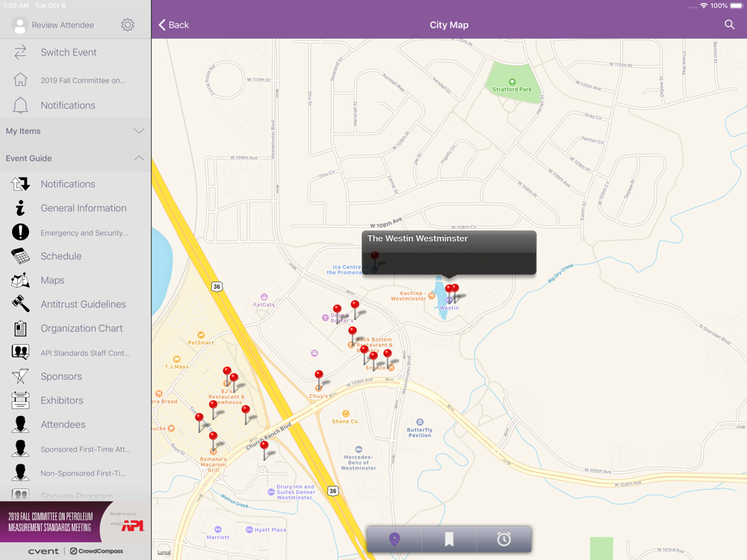Screen dimensions: 747x560
Task: Click the Kachina Westminster restaurant label
Action: [409, 296]
